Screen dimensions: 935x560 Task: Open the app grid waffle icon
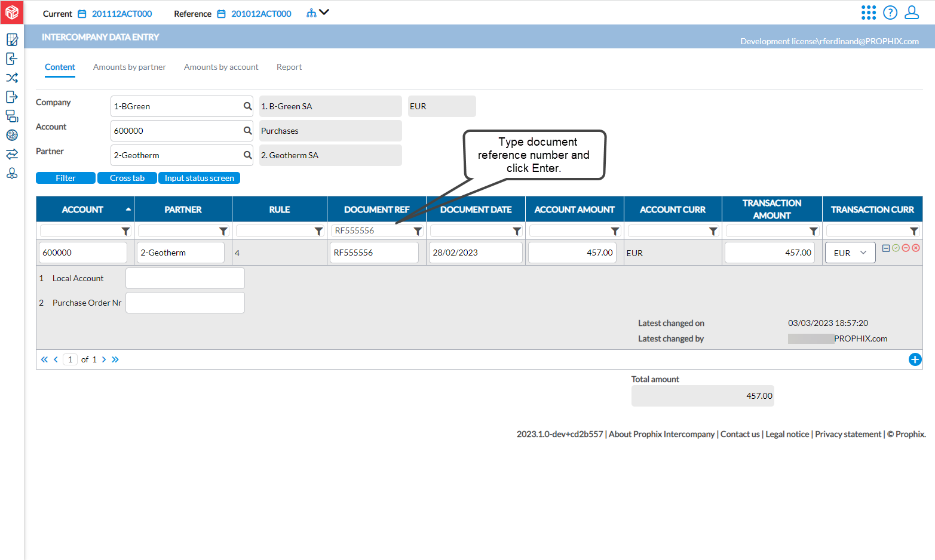click(868, 13)
